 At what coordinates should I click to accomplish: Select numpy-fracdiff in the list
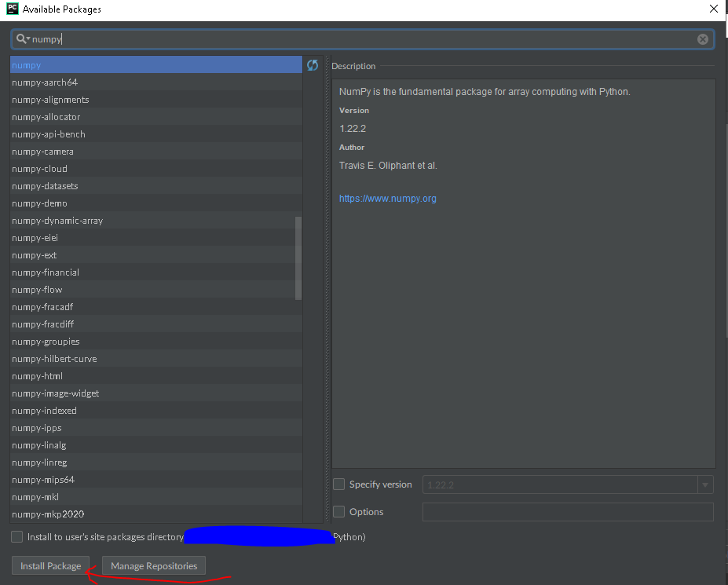pyautogui.click(x=156, y=324)
